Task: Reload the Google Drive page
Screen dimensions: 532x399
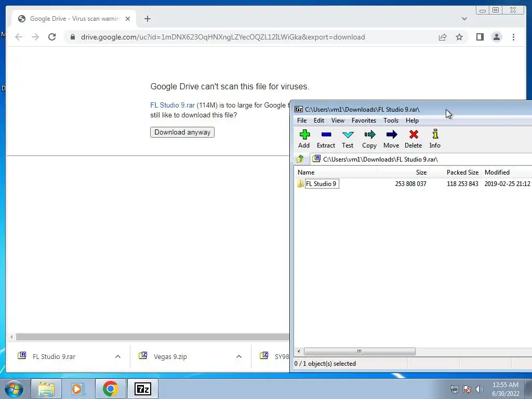Action: pos(52,37)
